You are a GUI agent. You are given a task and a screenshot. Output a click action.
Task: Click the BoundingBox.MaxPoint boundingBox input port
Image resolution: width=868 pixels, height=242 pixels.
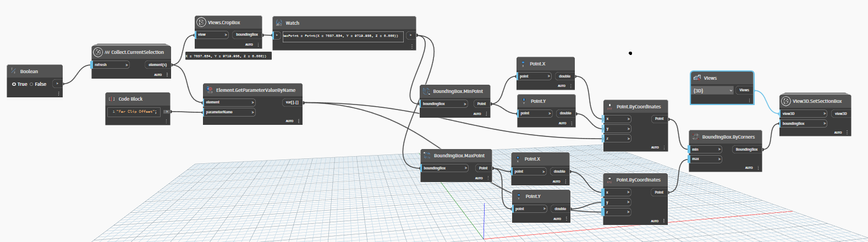pyautogui.click(x=445, y=168)
